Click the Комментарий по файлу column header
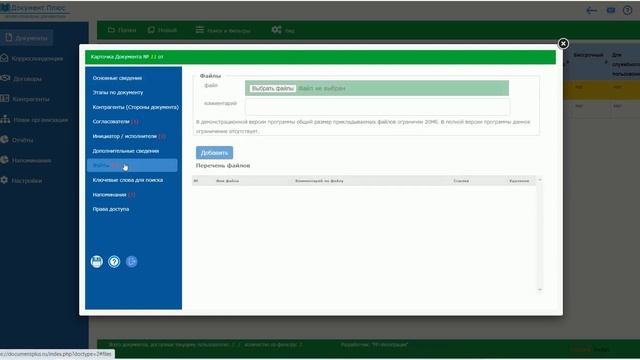This screenshot has width=640, height=360. 319,181
